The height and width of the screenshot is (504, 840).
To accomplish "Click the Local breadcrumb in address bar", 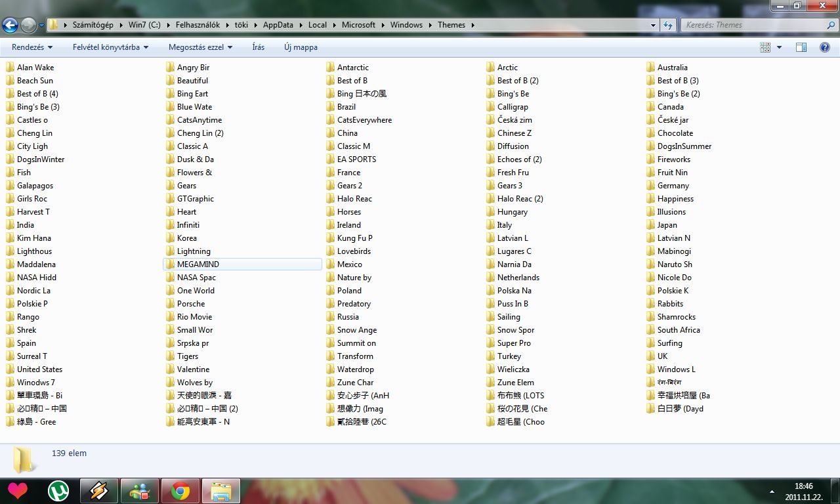I will point(318,25).
